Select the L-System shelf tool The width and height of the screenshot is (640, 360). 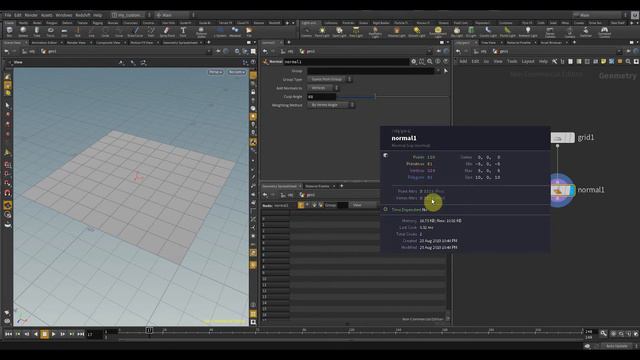[x=220, y=32]
